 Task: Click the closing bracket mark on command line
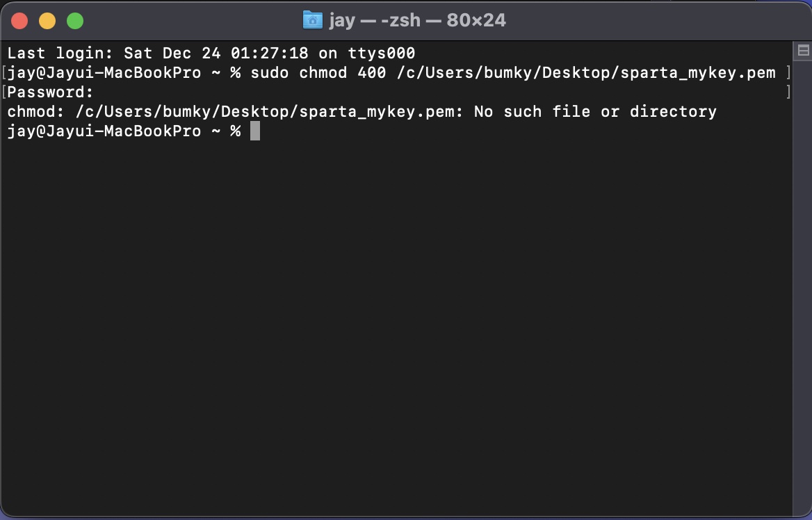(788, 72)
